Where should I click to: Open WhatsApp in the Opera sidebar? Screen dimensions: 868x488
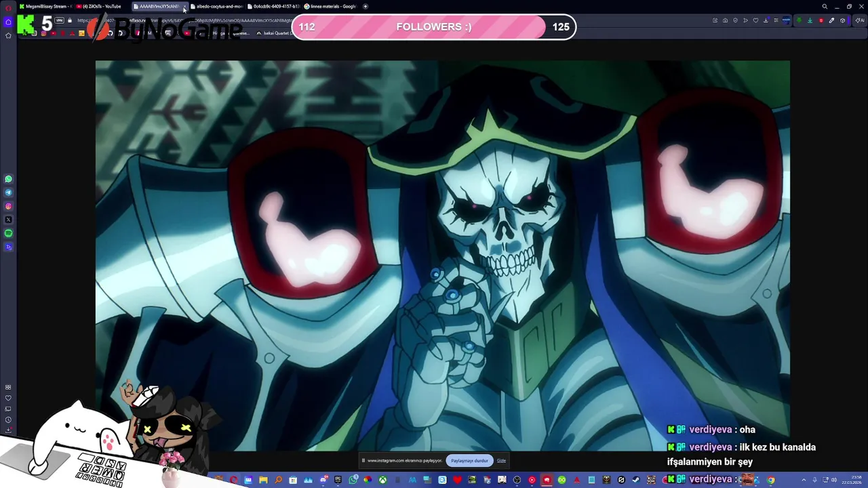coord(8,179)
